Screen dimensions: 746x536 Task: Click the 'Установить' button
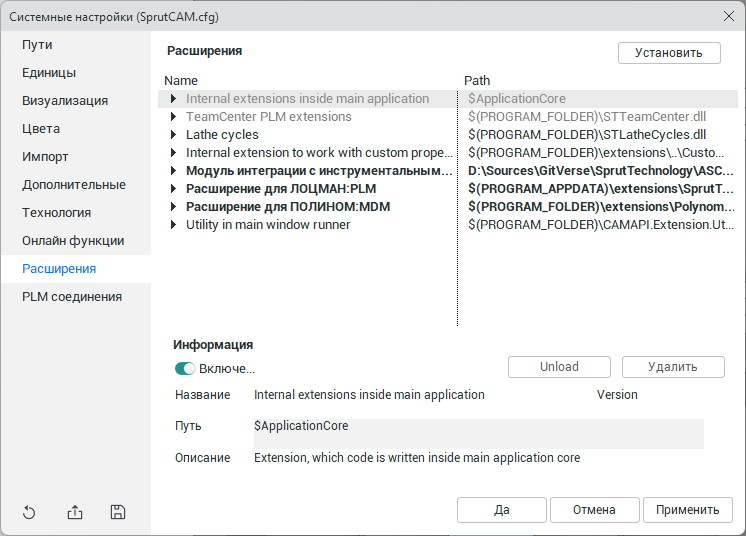tap(669, 53)
